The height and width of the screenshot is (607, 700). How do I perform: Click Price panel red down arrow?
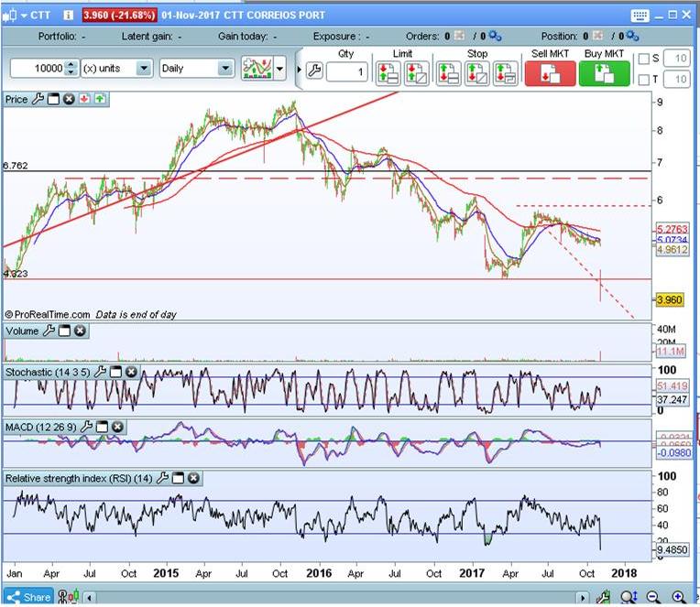84,99
